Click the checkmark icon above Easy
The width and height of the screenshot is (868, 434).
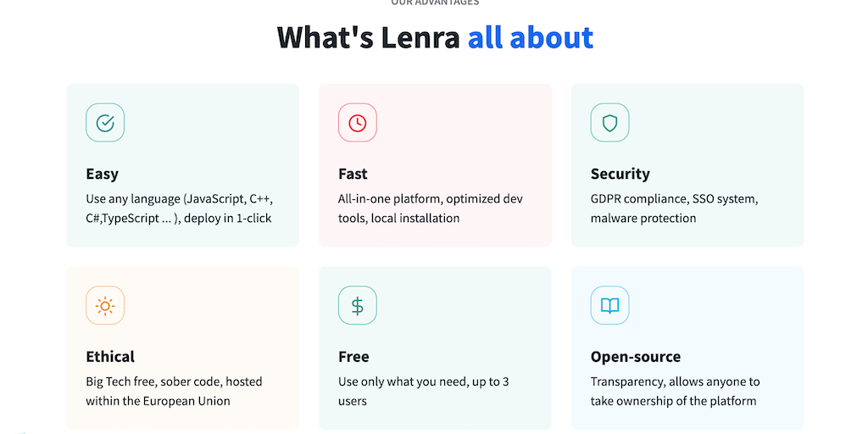pyautogui.click(x=105, y=123)
